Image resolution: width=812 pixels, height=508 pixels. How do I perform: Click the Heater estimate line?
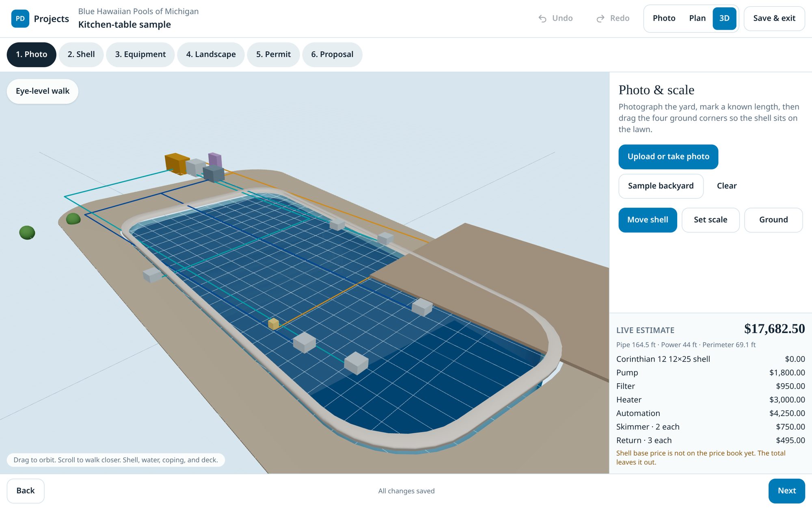point(710,400)
